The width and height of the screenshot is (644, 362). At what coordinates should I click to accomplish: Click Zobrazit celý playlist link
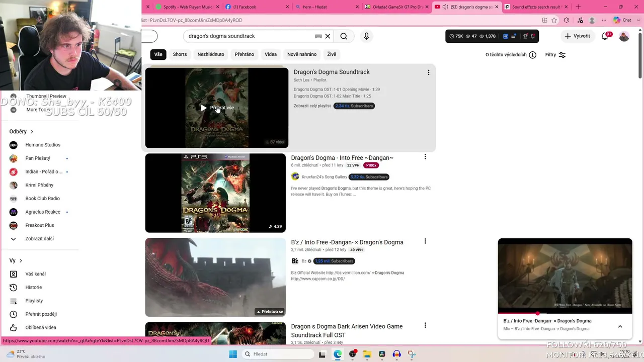pyautogui.click(x=312, y=106)
